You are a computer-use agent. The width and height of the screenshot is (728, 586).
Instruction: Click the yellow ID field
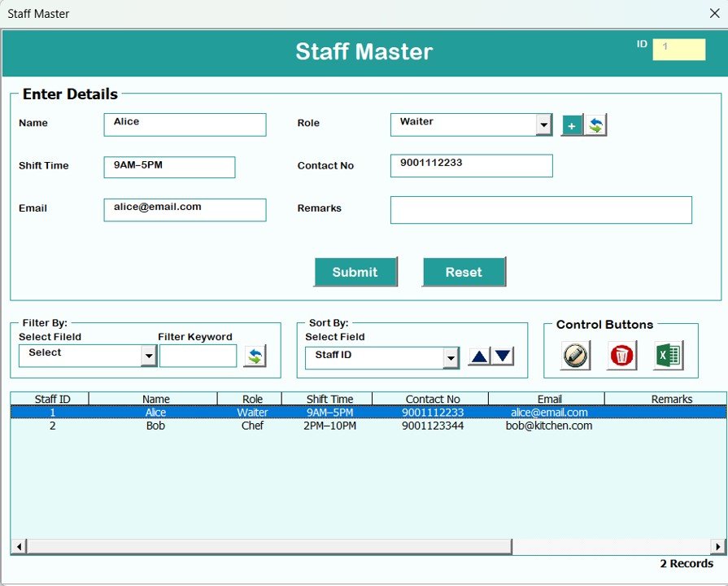point(678,50)
